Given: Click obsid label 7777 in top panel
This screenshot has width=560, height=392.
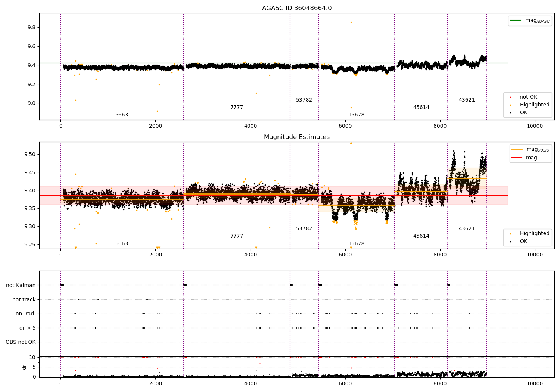Looking at the screenshot, I should [237, 108].
